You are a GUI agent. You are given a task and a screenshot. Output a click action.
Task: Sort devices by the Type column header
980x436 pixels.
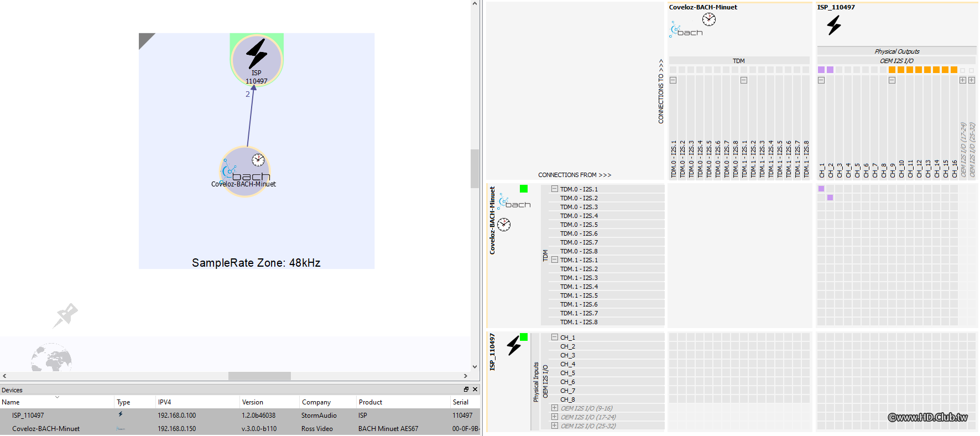click(x=135, y=402)
